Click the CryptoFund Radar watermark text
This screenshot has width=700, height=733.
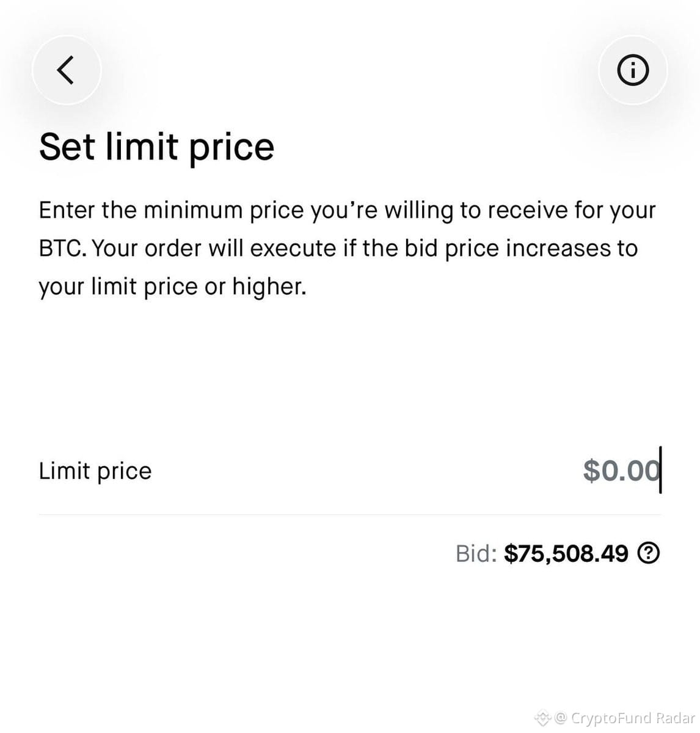[633, 718]
